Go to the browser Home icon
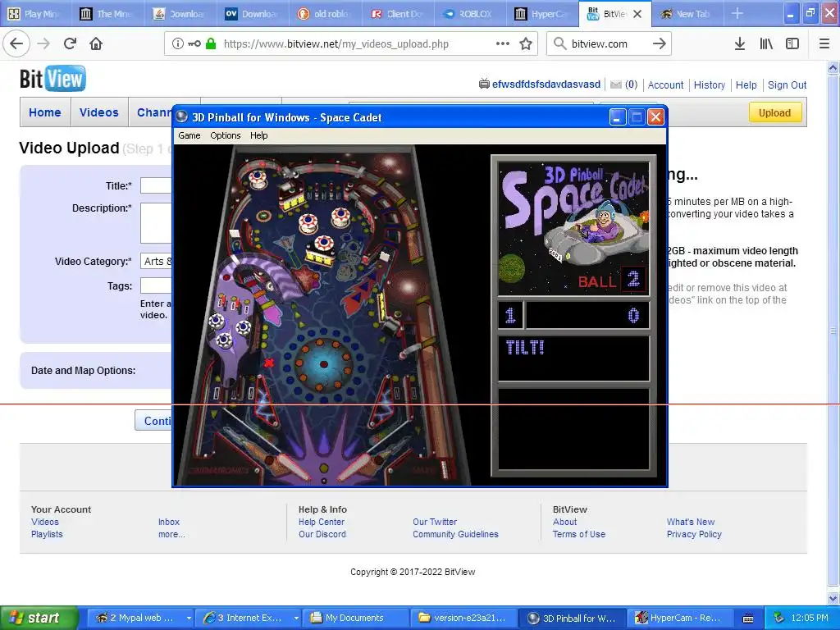The height and width of the screenshot is (630, 840). click(96, 43)
